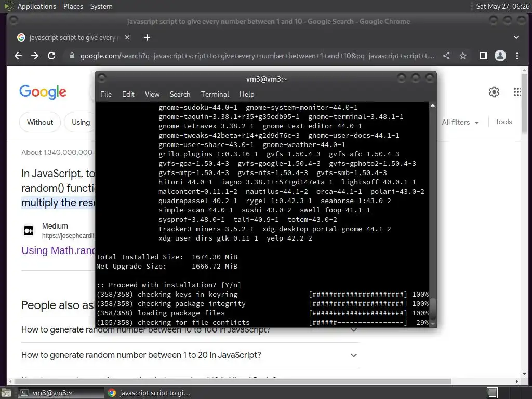Open the All filters dropdown
Image resolution: width=532 pixels, height=399 pixels.
pos(460,122)
